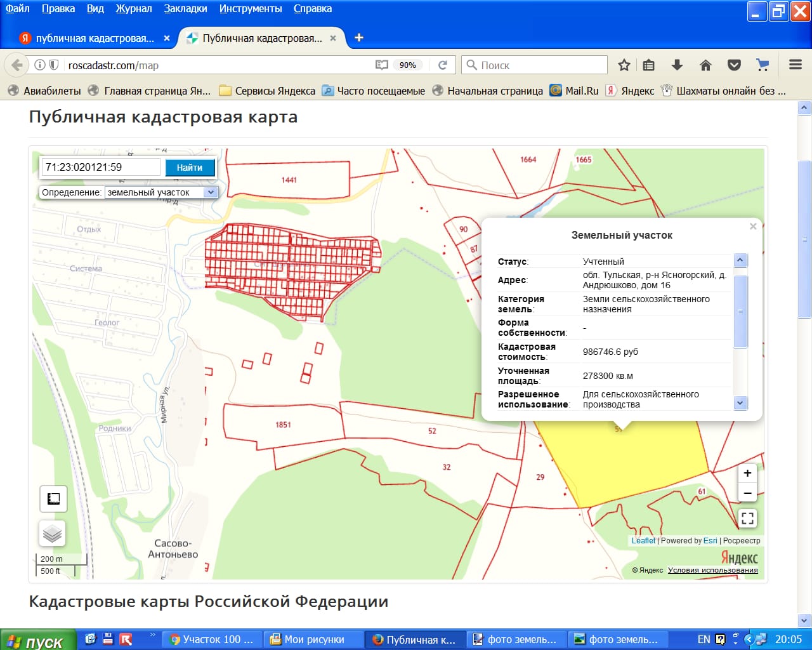The height and width of the screenshot is (650, 812).
Task: Close the Земельный участок info popup
Action: 753,227
